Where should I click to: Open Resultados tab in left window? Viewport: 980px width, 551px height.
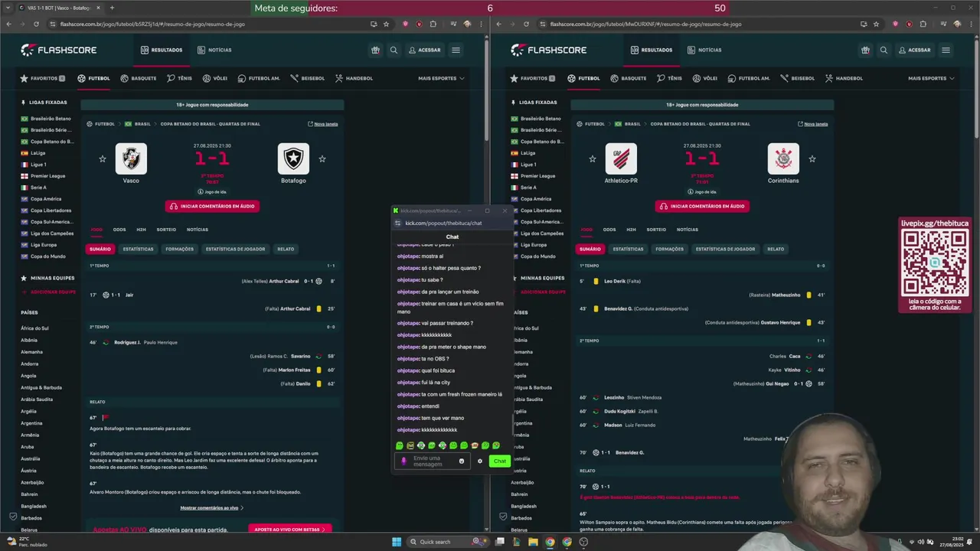click(162, 50)
